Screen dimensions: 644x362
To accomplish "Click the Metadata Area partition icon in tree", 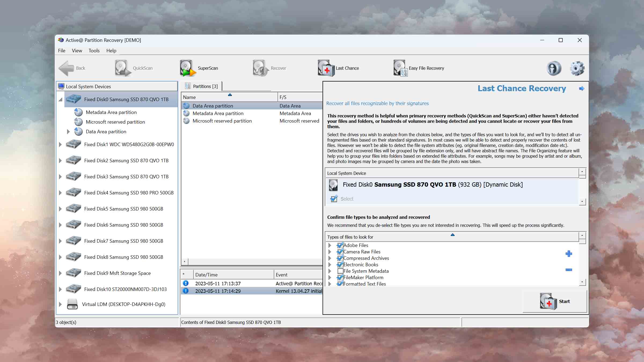I will 78,112.
